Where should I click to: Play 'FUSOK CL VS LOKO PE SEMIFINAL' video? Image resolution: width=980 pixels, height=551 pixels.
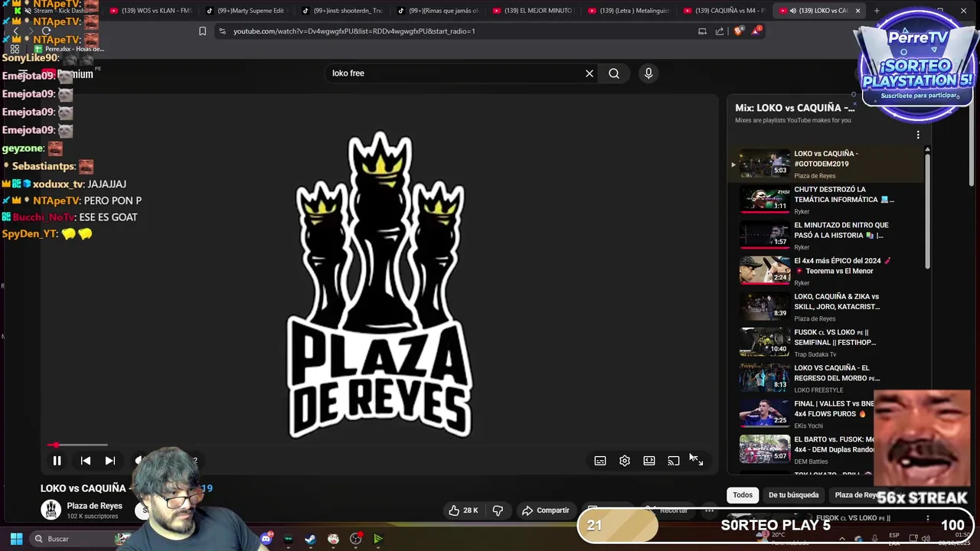tap(826, 342)
